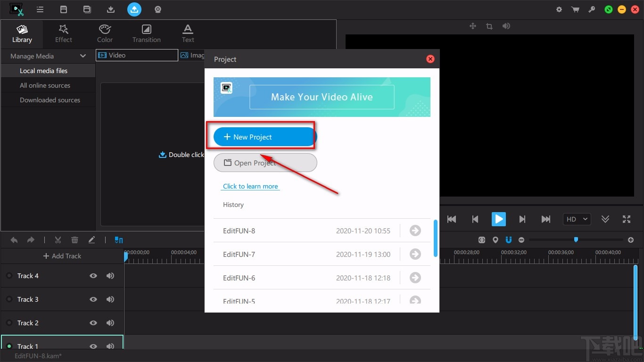Open the Effect tab

click(64, 33)
